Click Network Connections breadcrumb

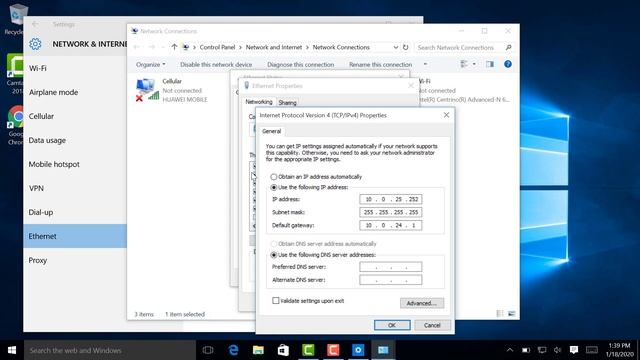click(x=341, y=47)
